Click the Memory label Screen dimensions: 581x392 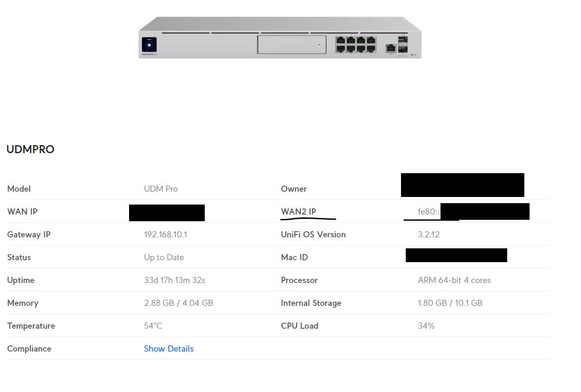coord(23,303)
